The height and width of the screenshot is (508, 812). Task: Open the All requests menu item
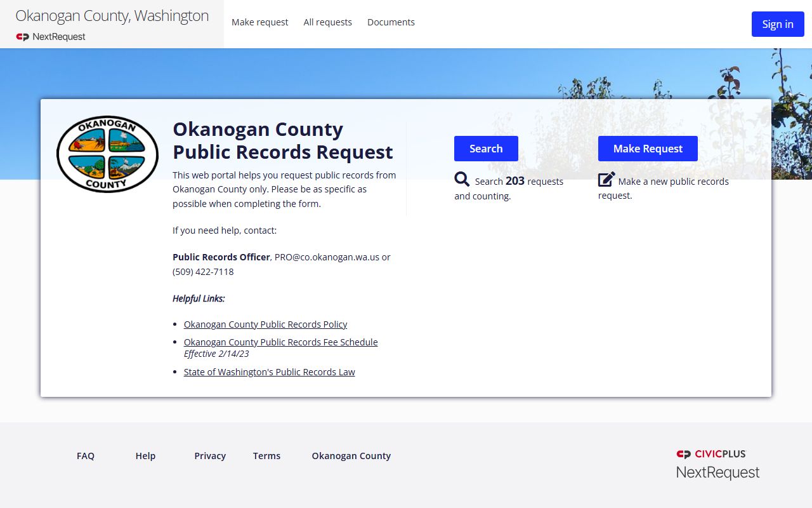point(327,22)
